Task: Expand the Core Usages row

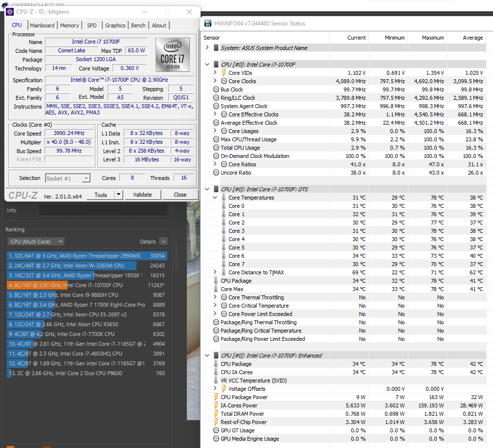Action: 215,131
